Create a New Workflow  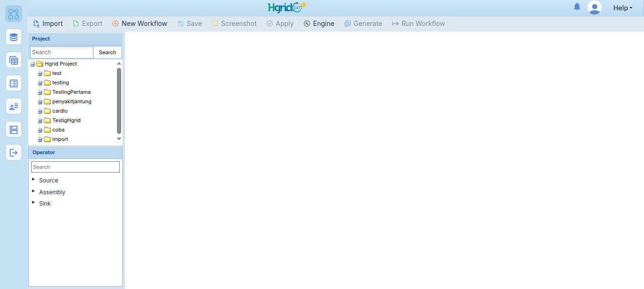(x=140, y=24)
